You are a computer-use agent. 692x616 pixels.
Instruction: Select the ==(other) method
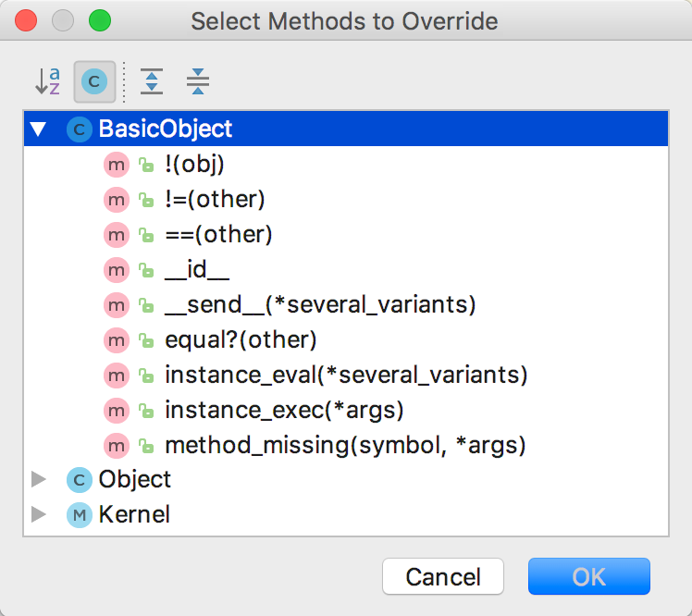218,235
